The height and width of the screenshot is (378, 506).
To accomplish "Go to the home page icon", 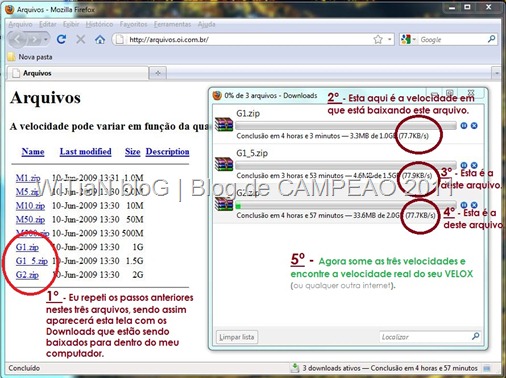I will 100,40.
